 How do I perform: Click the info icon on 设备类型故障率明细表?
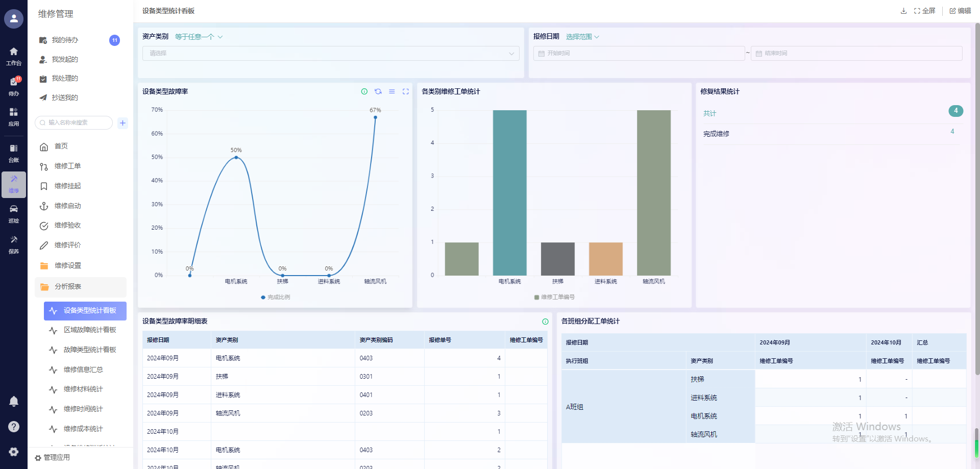coord(545,322)
